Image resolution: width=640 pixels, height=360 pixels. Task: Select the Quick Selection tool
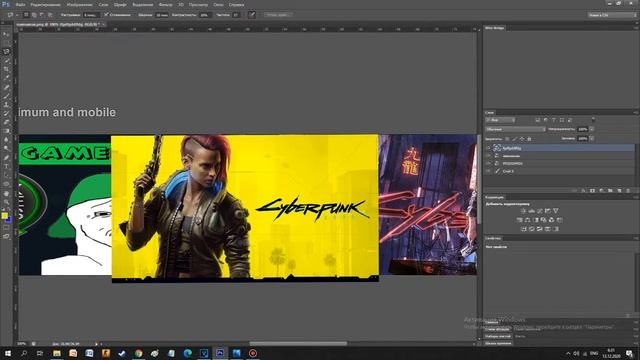pyautogui.click(x=6, y=60)
